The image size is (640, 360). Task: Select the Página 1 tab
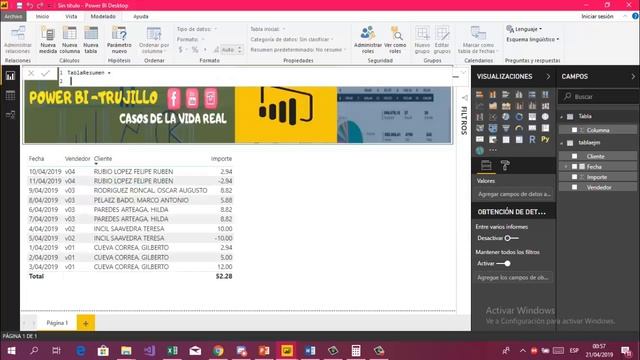(x=57, y=323)
